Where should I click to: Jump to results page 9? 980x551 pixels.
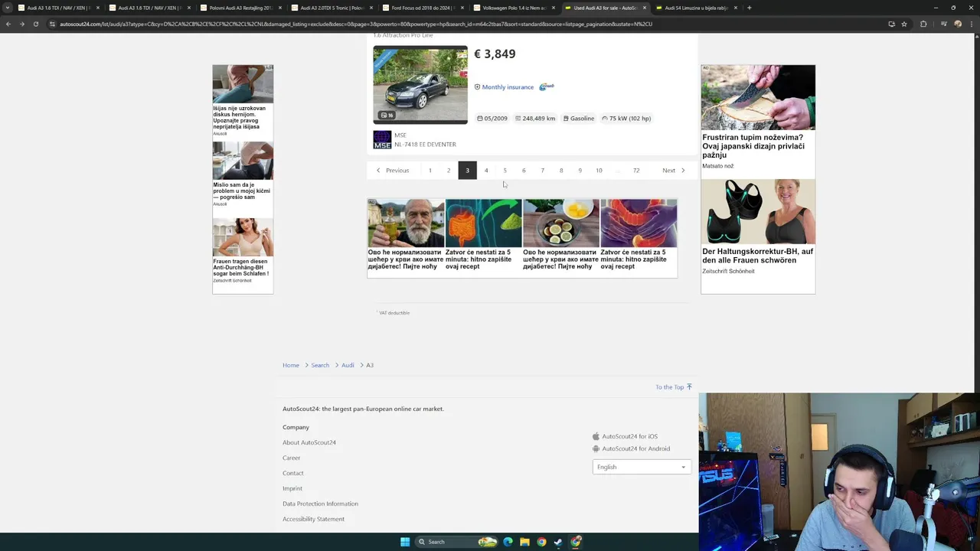[580, 171]
